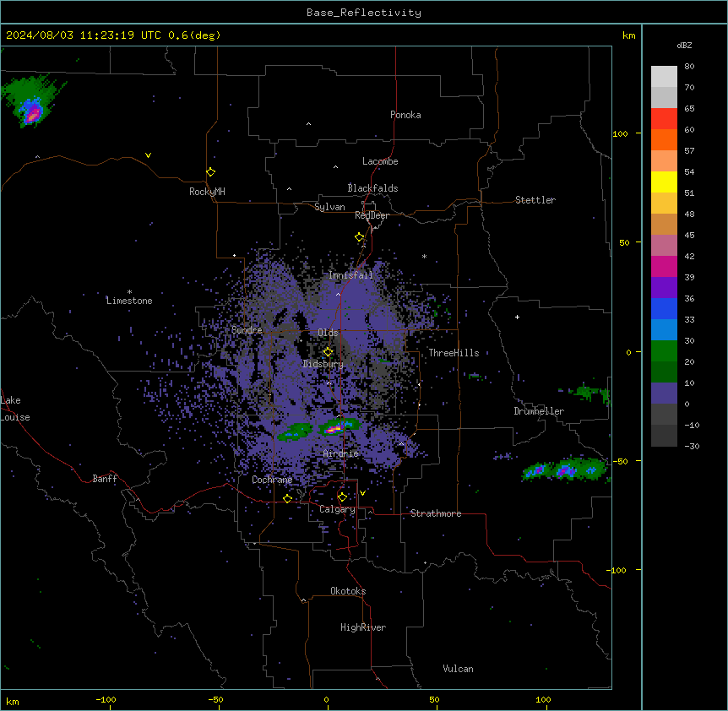Click the Strathmore label
This screenshot has height=711, width=728.
(x=436, y=513)
